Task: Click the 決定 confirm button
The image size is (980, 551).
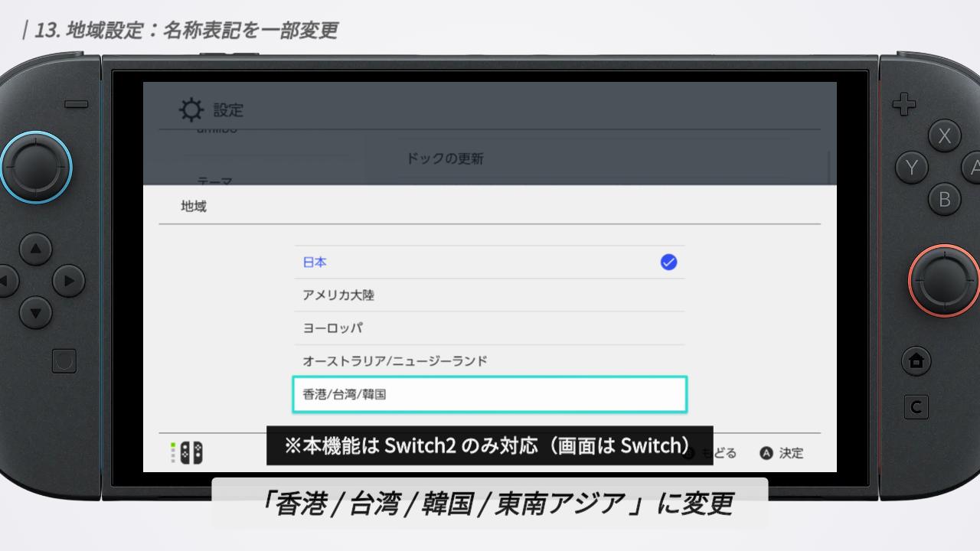Action: click(782, 453)
